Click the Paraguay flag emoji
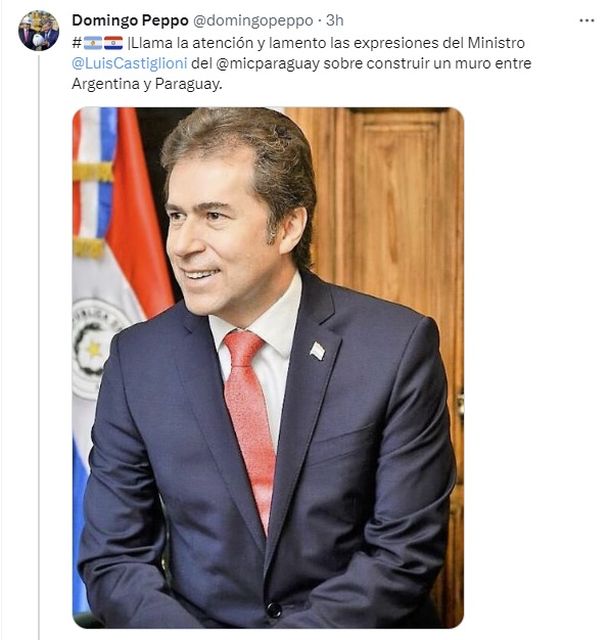 click(113, 42)
